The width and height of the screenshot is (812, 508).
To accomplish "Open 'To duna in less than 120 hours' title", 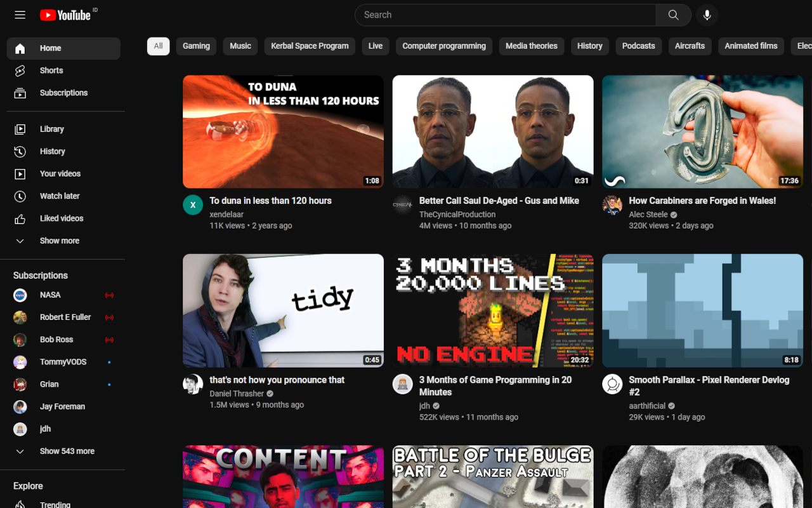I will pyautogui.click(x=271, y=201).
